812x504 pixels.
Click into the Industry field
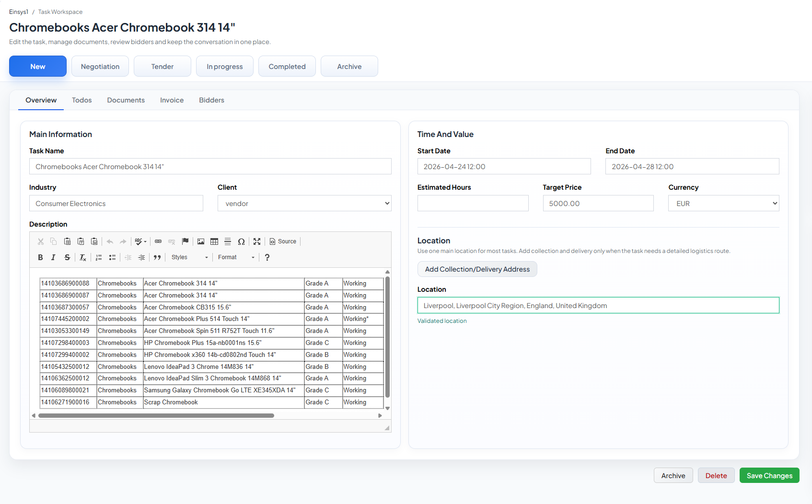coord(116,203)
